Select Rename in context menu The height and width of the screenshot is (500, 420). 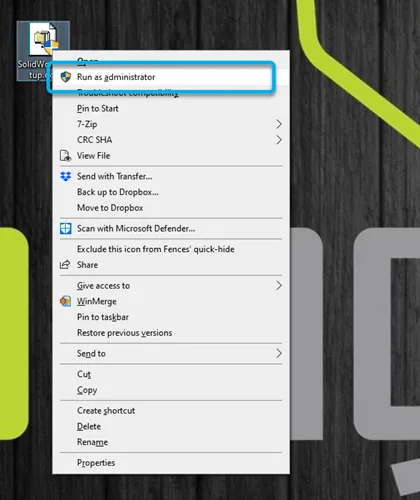(92, 442)
